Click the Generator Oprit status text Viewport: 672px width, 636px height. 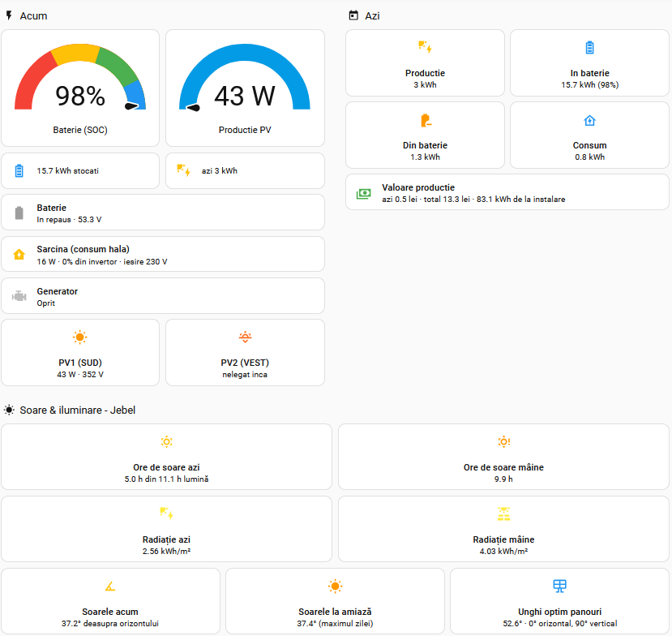46,303
